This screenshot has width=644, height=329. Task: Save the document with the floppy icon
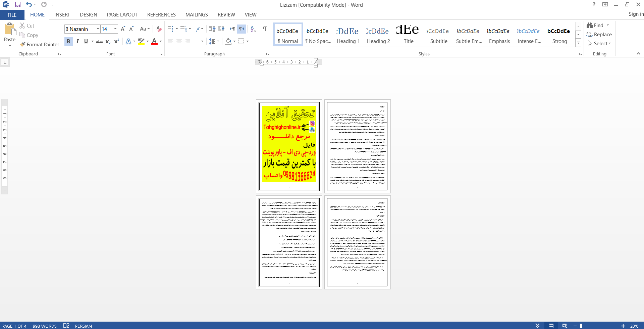[x=18, y=4]
